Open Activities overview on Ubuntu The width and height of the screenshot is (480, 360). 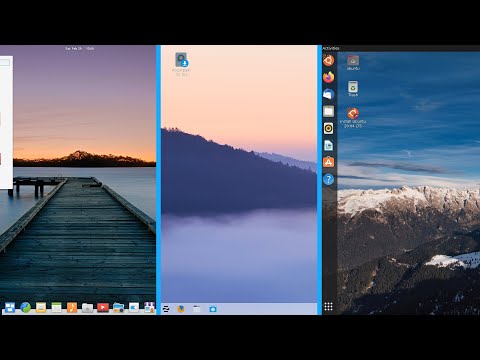click(331, 48)
